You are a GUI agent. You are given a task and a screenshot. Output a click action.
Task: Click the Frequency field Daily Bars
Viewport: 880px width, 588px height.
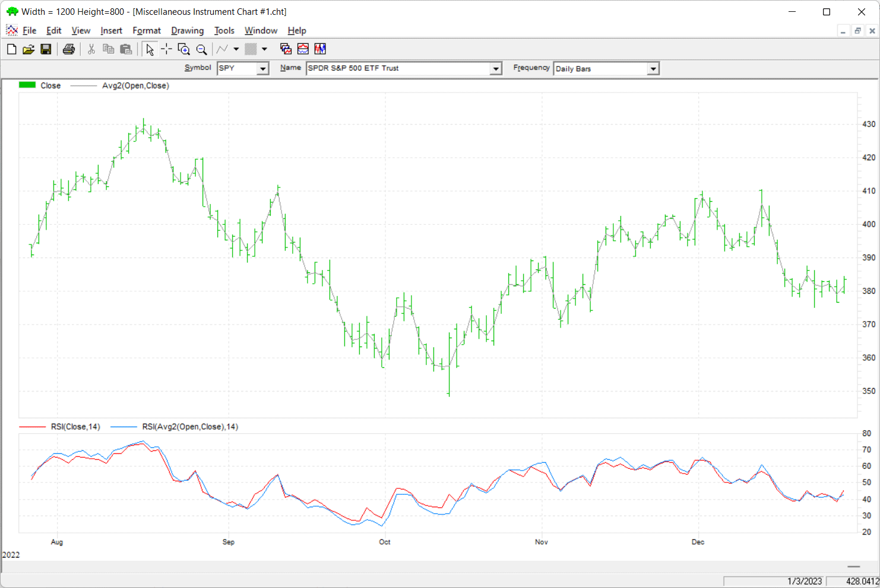click(600, 69)
